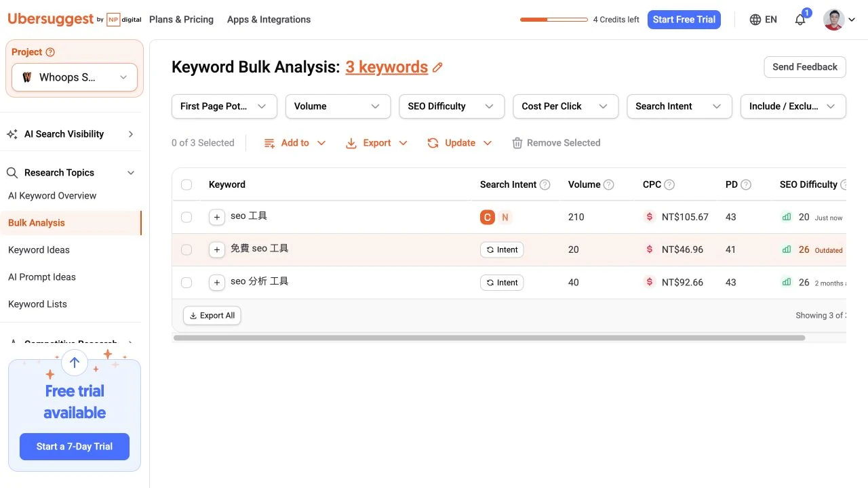
Task: Open the notifications bell
Action: coord(800,20)
